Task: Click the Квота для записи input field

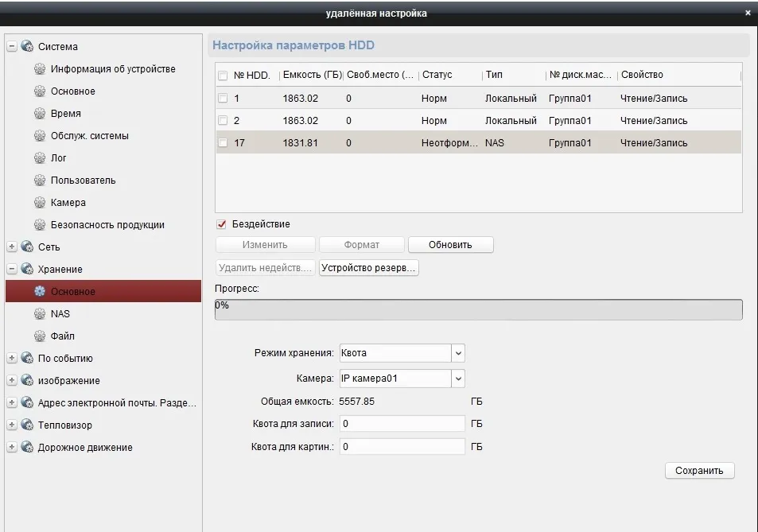Action: point(402,424)
